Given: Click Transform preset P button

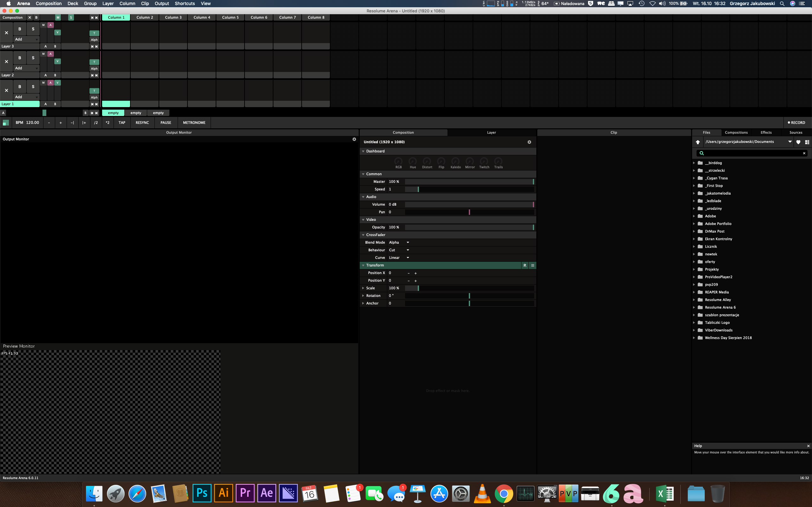Looking at the screenshot, I should (525, 265).
